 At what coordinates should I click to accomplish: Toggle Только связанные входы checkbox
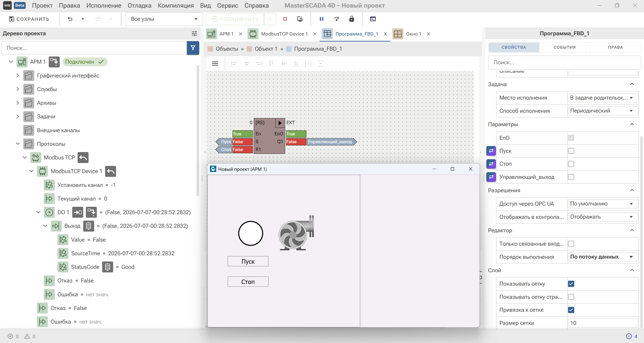pos(571,244)
